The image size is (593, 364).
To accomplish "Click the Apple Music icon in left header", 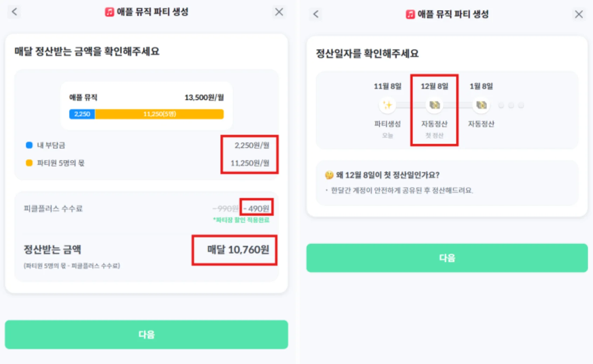I will 110,12.
